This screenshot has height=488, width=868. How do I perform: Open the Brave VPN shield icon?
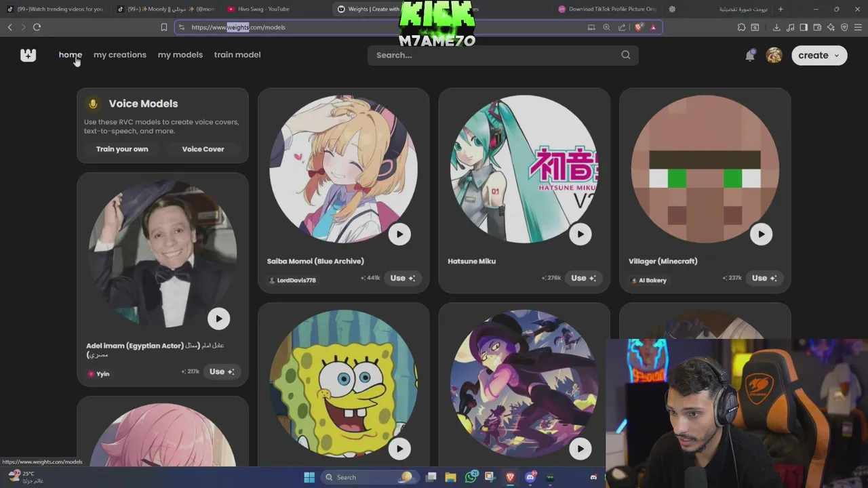tap(844, 27)
